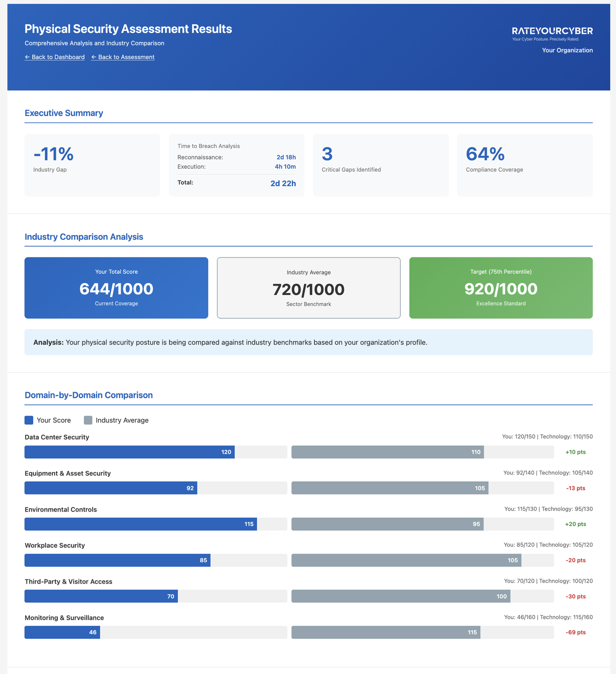Select the Your Total Score 644/1000 card

116,288
